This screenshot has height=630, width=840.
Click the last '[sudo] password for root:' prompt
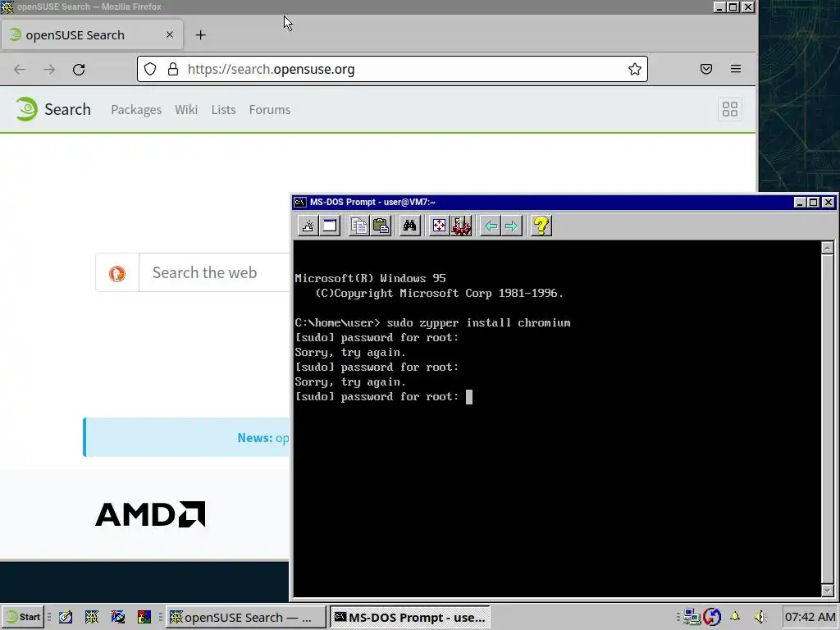tap(377, 397)
